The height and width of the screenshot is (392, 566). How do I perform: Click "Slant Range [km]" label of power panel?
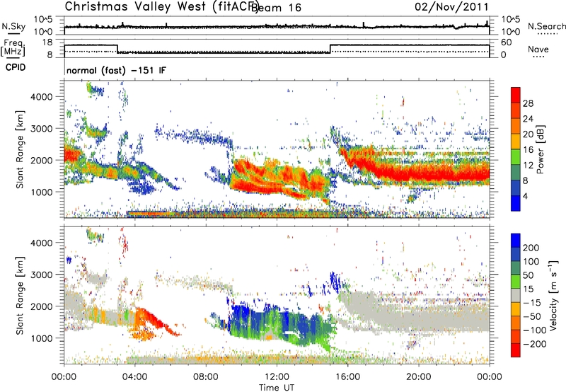click(20, 149)
